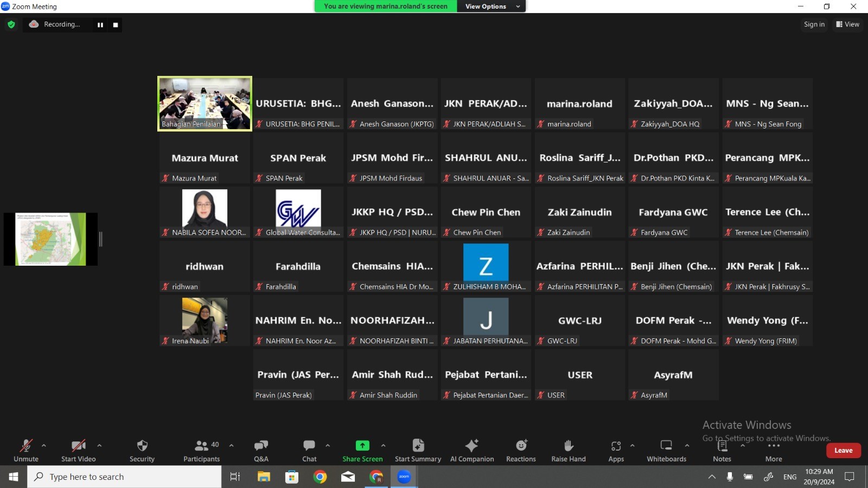Select the Chew Pin Chen participant tile
This screenshot has width=868, height=488.
click(x=486, y=212)
